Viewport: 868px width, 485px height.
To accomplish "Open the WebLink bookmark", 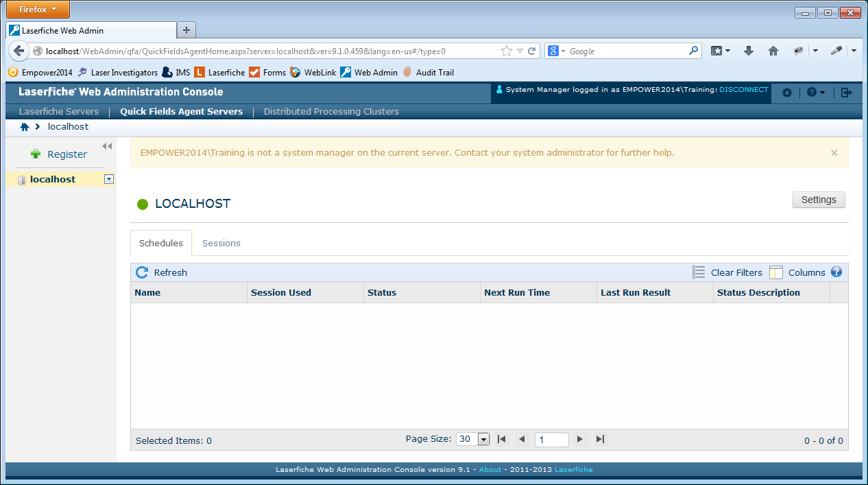I will point(313,72).
